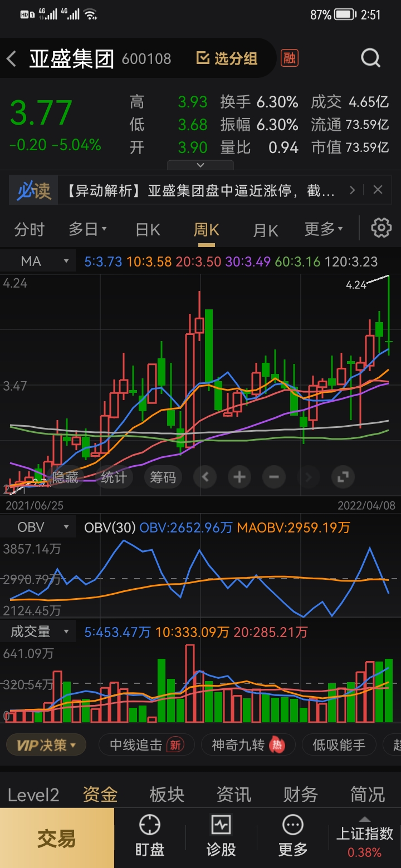Select 中线追击 indicator chip
Image resolution: width=401 pixels, height=868 pixels.
click(146, 745)
